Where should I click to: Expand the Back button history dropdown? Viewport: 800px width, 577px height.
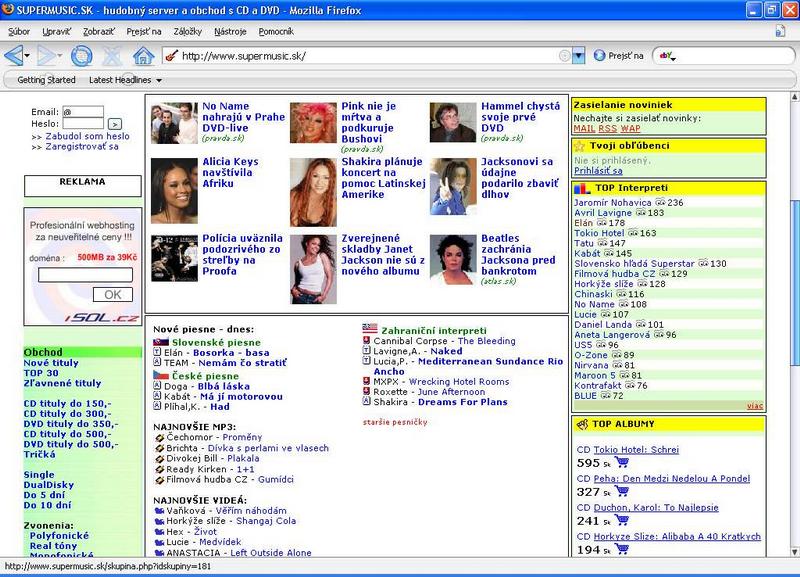pyautogui.click(x=29, y=55)
